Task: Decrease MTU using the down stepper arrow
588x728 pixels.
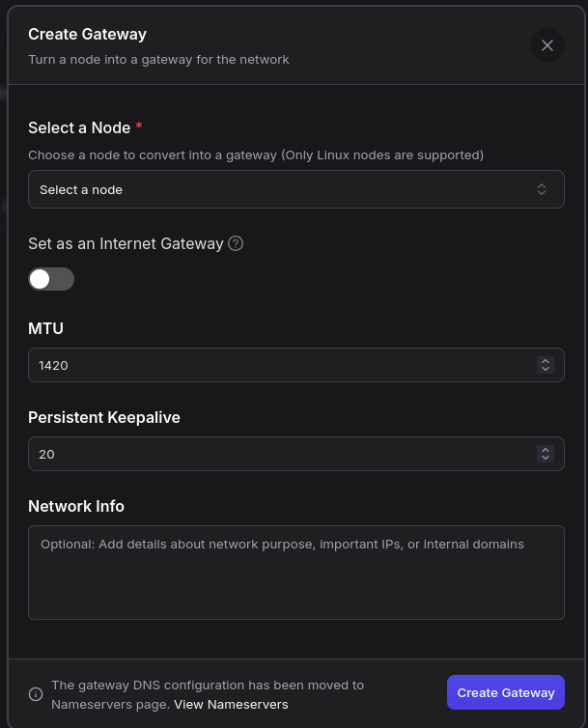Action: pos(546,370)
